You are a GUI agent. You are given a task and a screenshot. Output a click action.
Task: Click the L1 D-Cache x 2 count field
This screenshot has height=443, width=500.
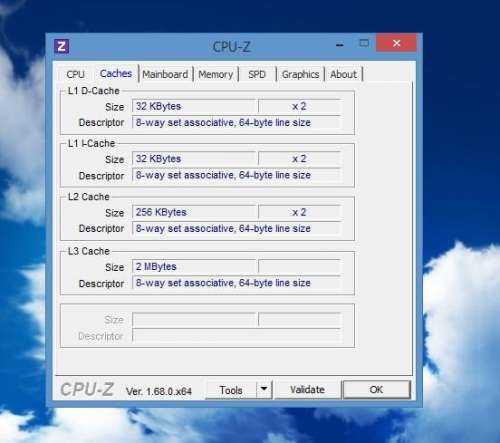click(299, 106)
